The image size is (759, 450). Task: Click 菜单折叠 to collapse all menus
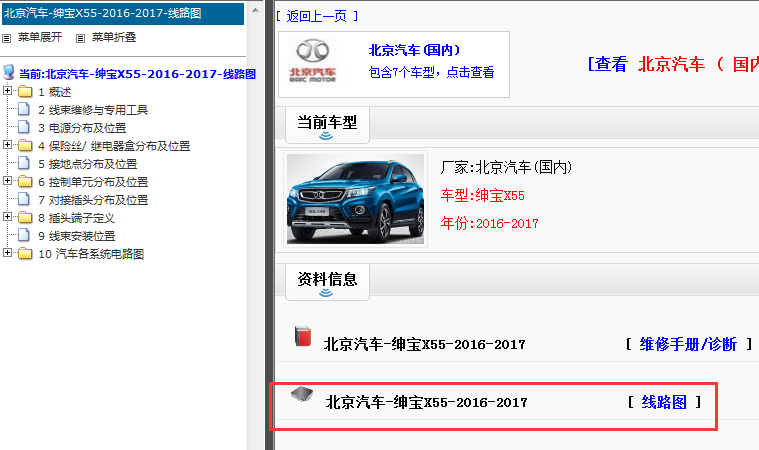point(114,38)
